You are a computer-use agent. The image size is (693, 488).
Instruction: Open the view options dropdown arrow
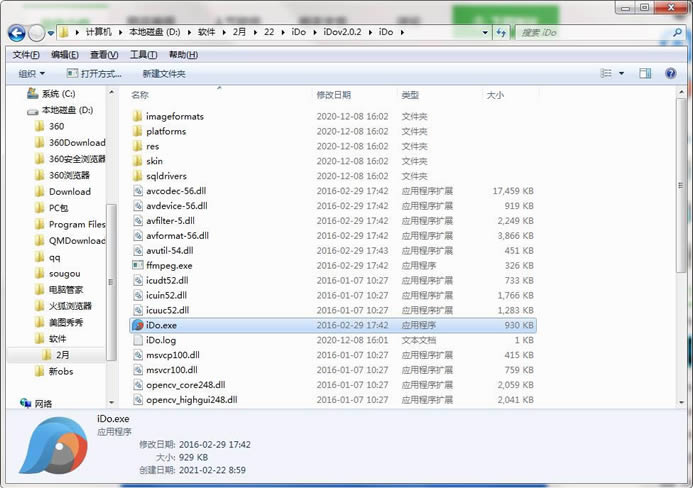(x=621, y=73)
